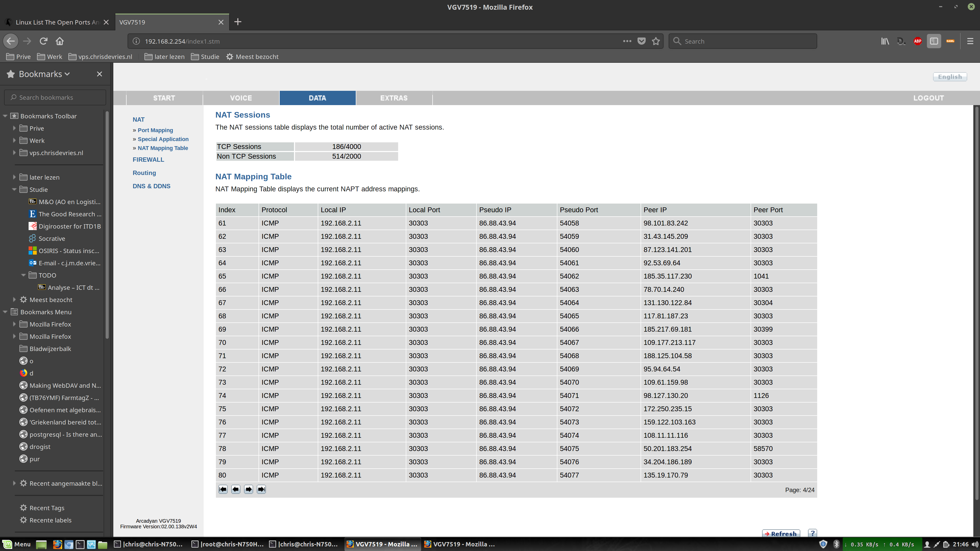Open the Special Application page
Viewport: 980px width, 551px height.
pyautogui.click(x=163, y=139)
